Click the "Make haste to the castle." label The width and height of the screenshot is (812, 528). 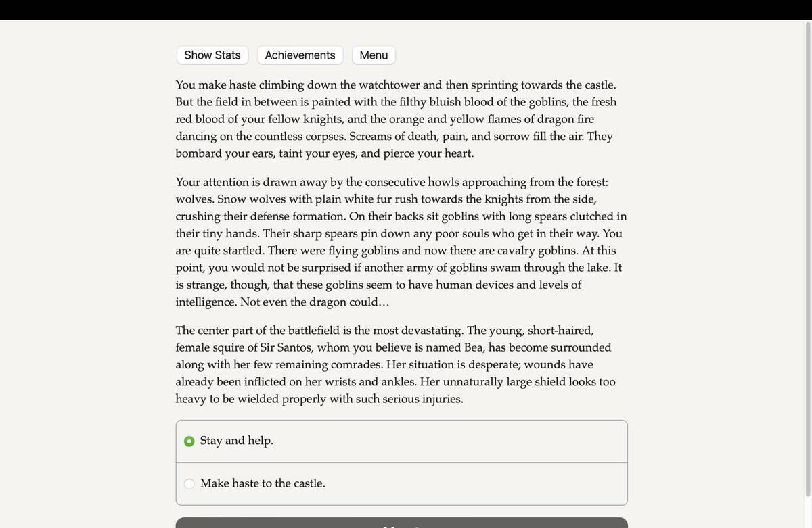[x=263, y=483]
